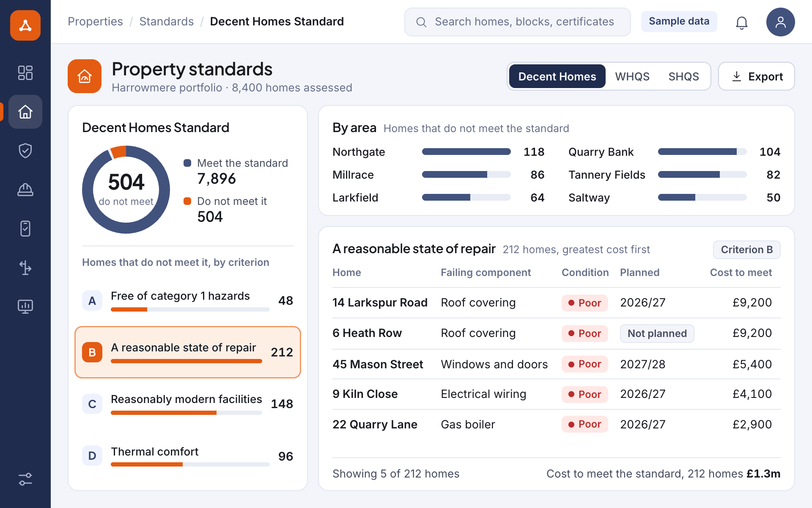Go to Properties in the breadcrumb
This screenshot has height=508, width=812.
[x=95, y=21]
